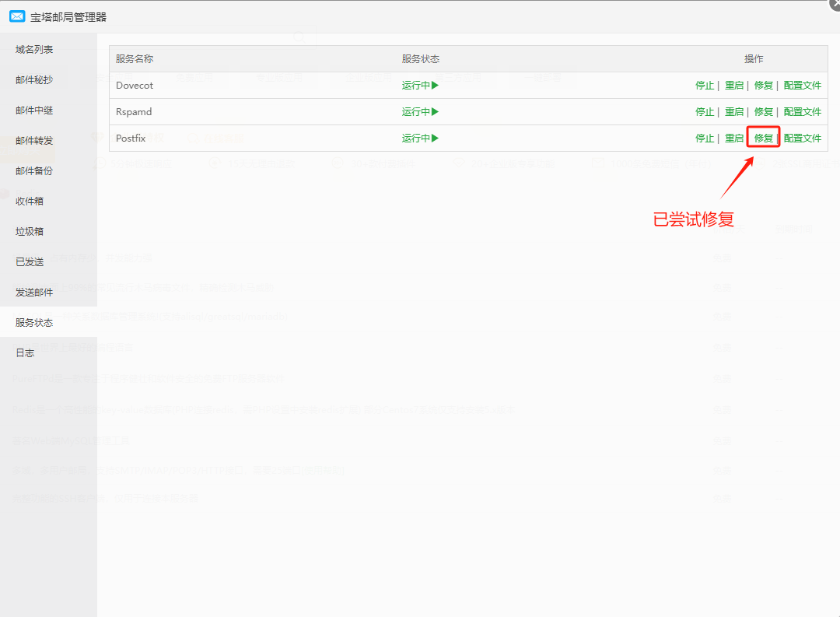
Task: Go to 邮件中继 in sidebar
Action: click(x=34, y=110)
